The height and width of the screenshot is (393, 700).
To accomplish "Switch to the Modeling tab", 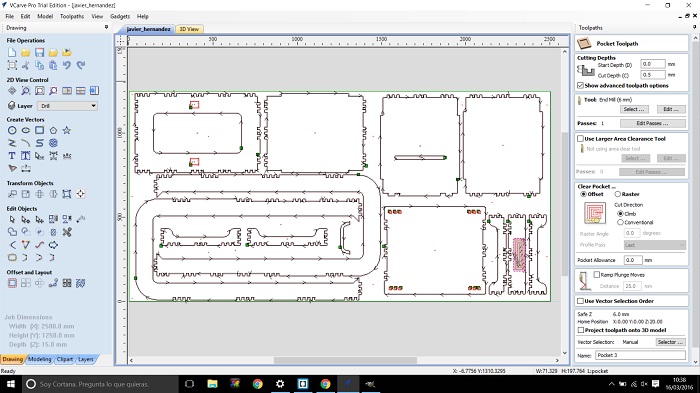I will 39,359.
